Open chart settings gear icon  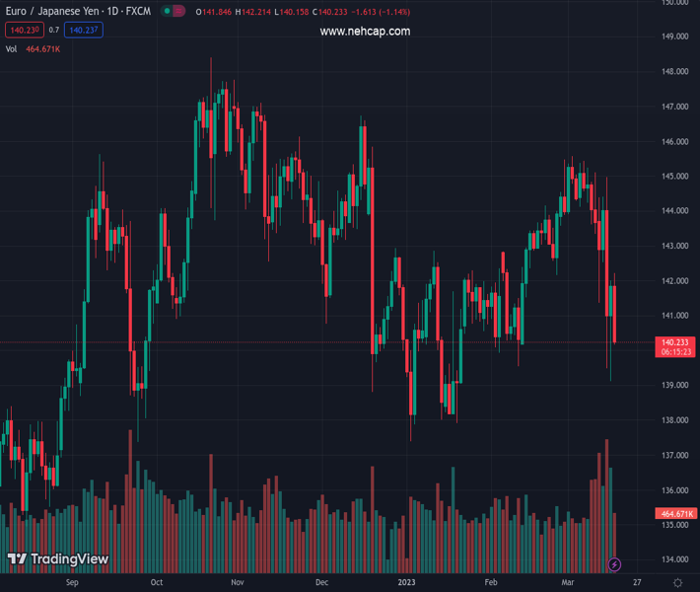point(677,583)
